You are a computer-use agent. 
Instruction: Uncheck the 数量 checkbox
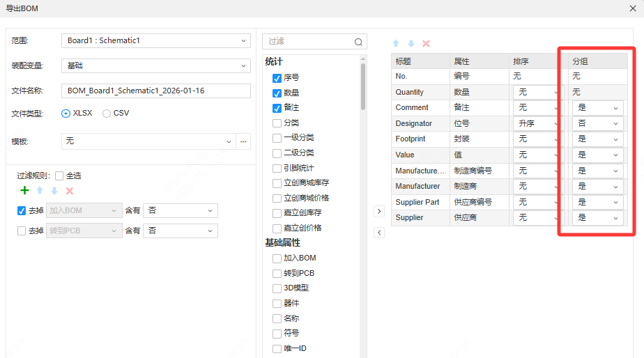(277, 93)
